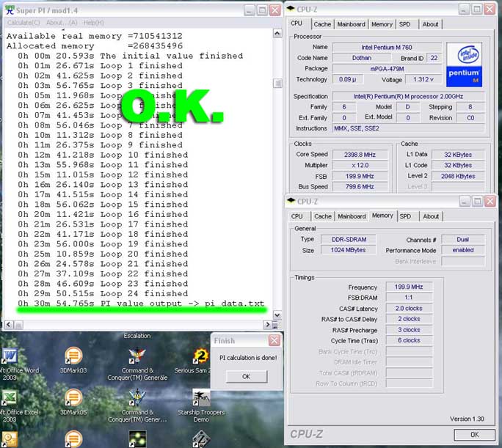Open the About...(A) menu in Super PI
502x448 pixels.
pyautogui.click(x=62, y=23)
